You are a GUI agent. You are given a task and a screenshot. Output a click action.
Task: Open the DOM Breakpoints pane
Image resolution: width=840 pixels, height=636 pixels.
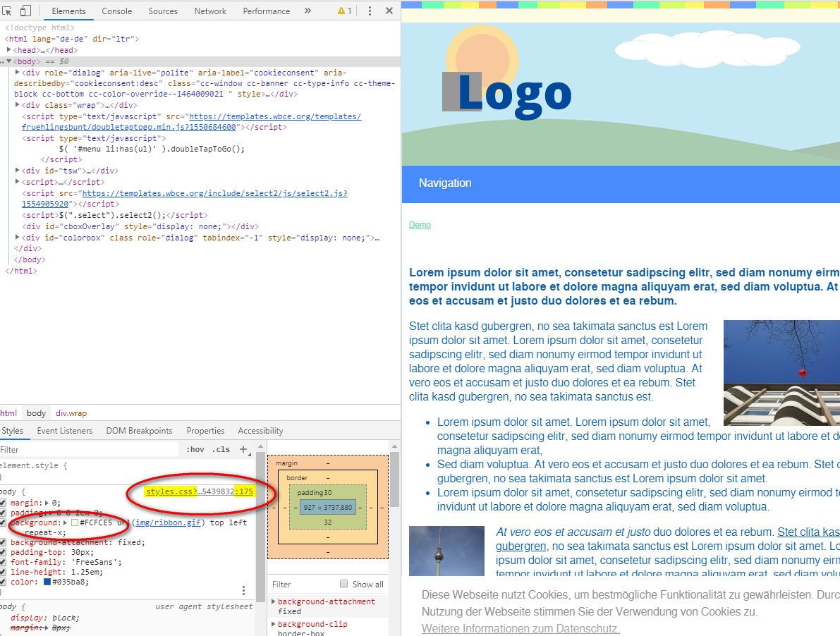pyautogui.click(x=139, y=430)
